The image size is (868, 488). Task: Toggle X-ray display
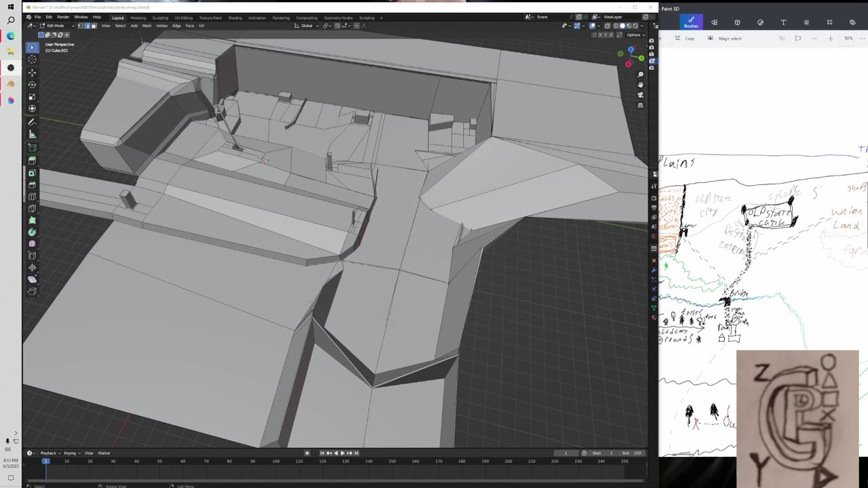click(606, 26)
